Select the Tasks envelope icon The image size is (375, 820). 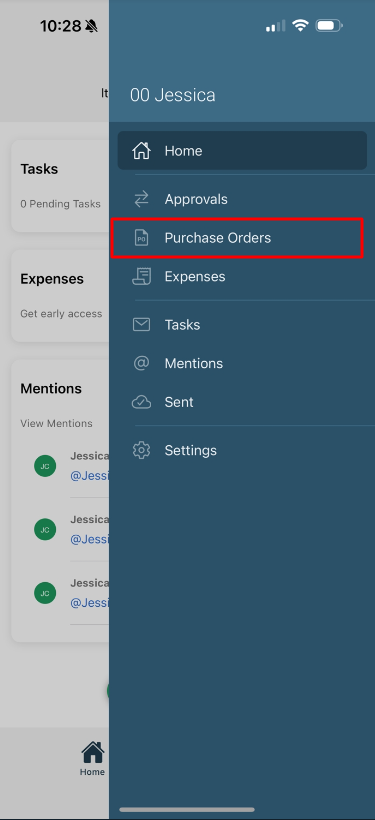(141, 325)
